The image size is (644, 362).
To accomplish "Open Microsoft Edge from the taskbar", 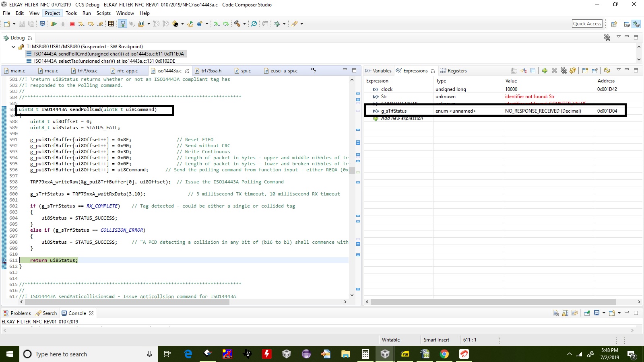I will coord(188,354).
